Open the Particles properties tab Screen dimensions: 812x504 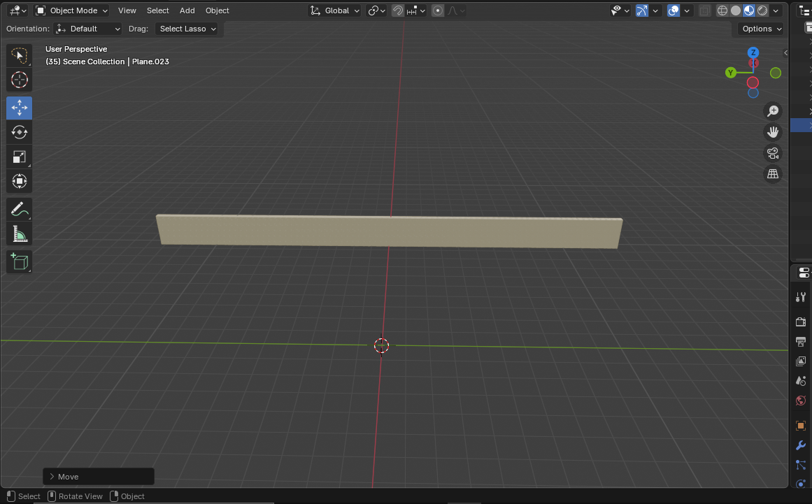click(x=801, y=465)
